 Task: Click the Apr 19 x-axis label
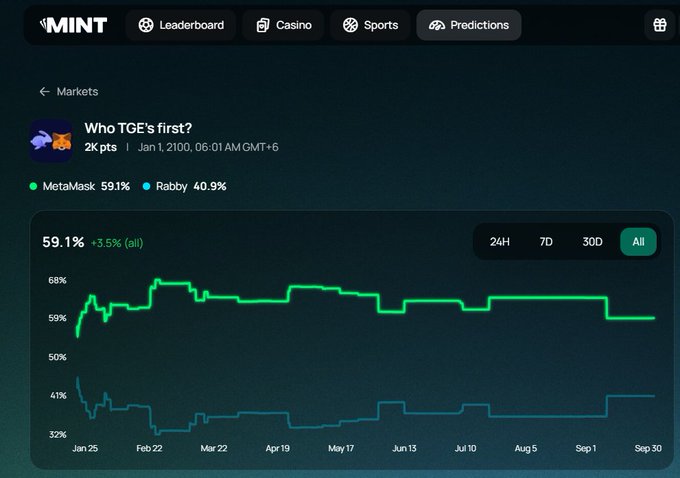(278, 449)
